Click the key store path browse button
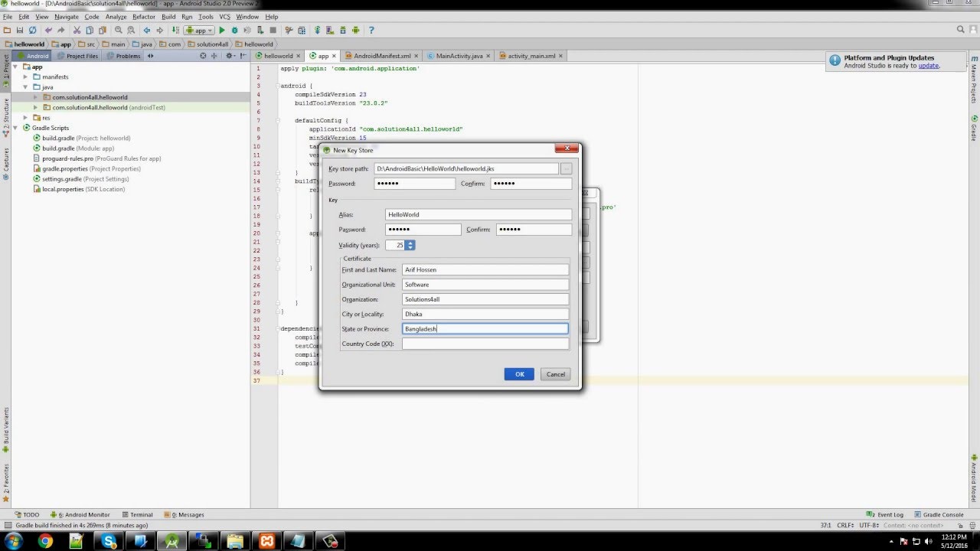 click(566, 168)
